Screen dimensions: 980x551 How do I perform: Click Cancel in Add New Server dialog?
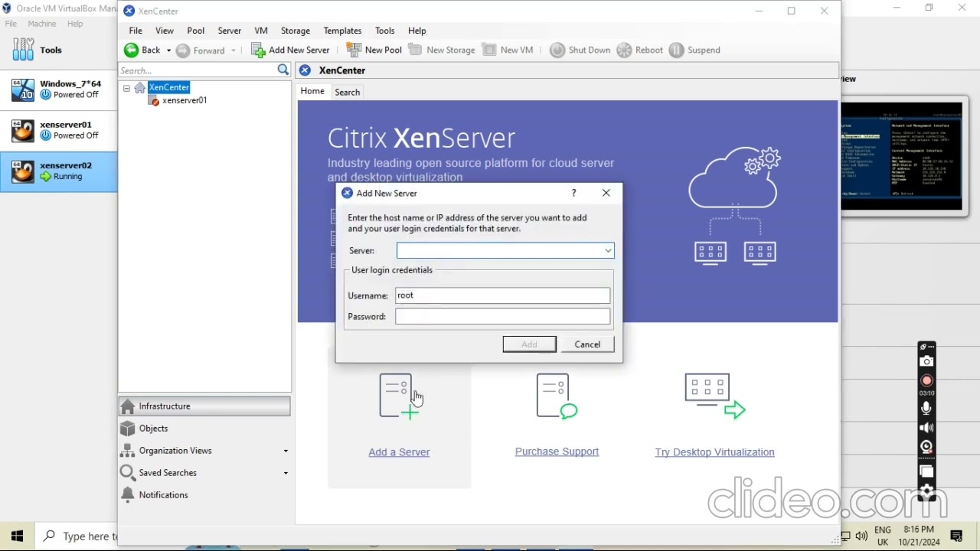click(588, 344)
